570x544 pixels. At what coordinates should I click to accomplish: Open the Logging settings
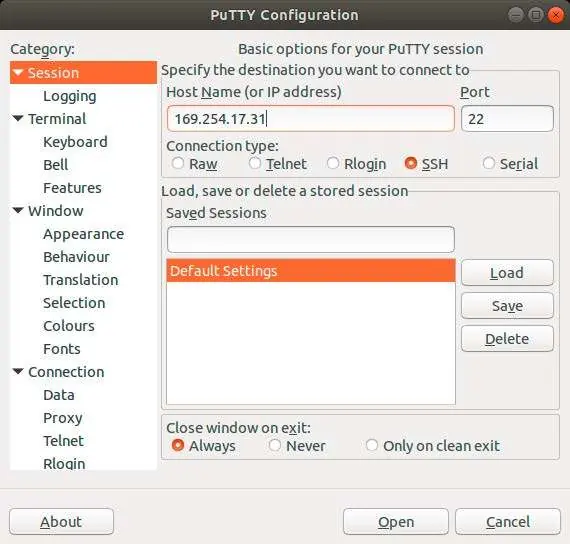70,96
